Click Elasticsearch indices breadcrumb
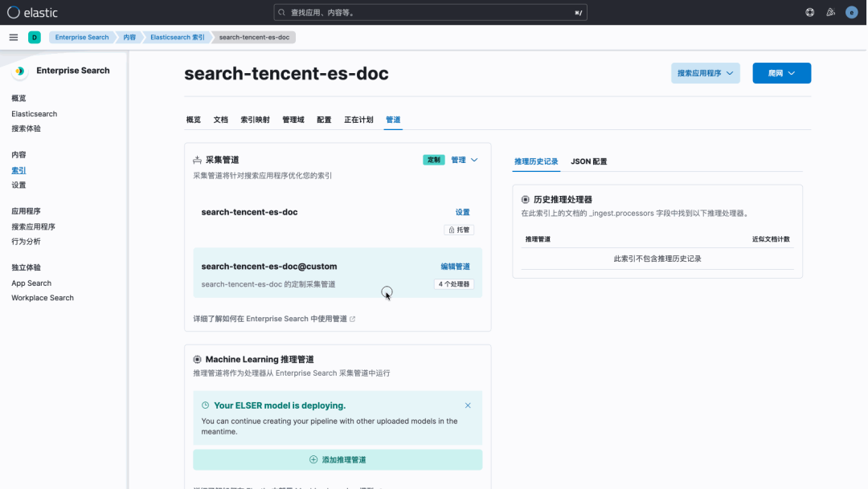This screenshot has width=868, height=489. click(x=177, y=37)
